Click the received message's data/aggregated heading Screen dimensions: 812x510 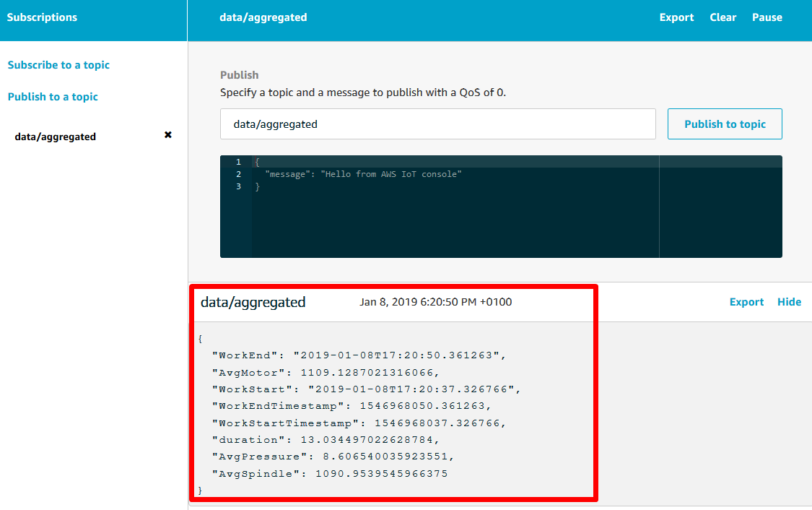[253, 303]
